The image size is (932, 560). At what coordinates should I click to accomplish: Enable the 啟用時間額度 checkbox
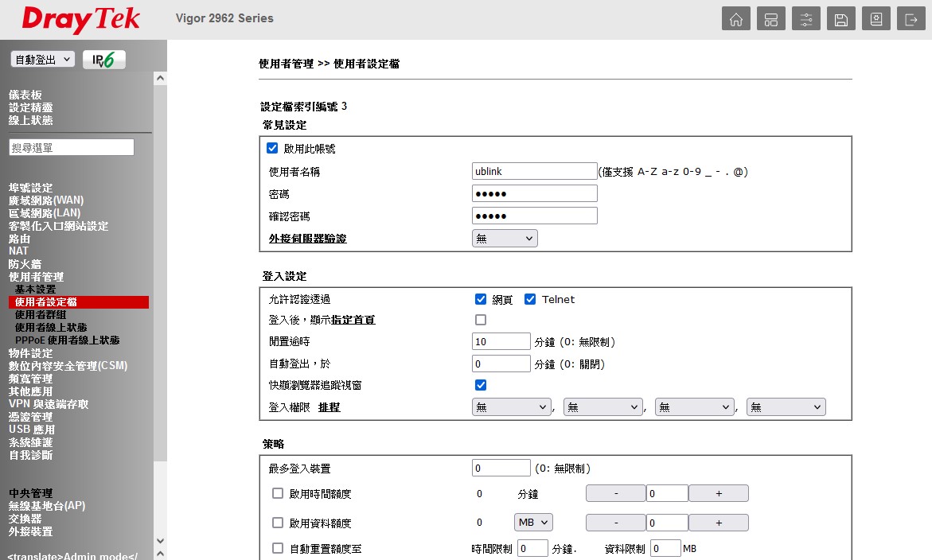tap(278, 493)
